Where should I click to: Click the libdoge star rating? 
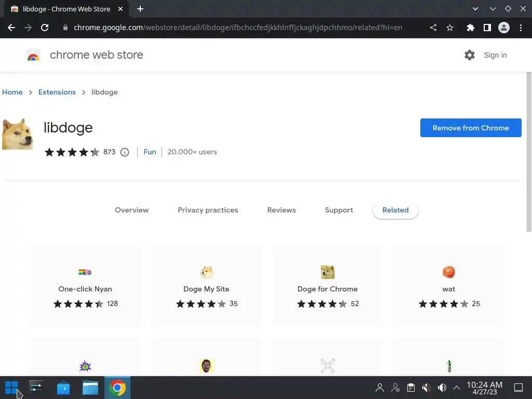coord(72,152)
